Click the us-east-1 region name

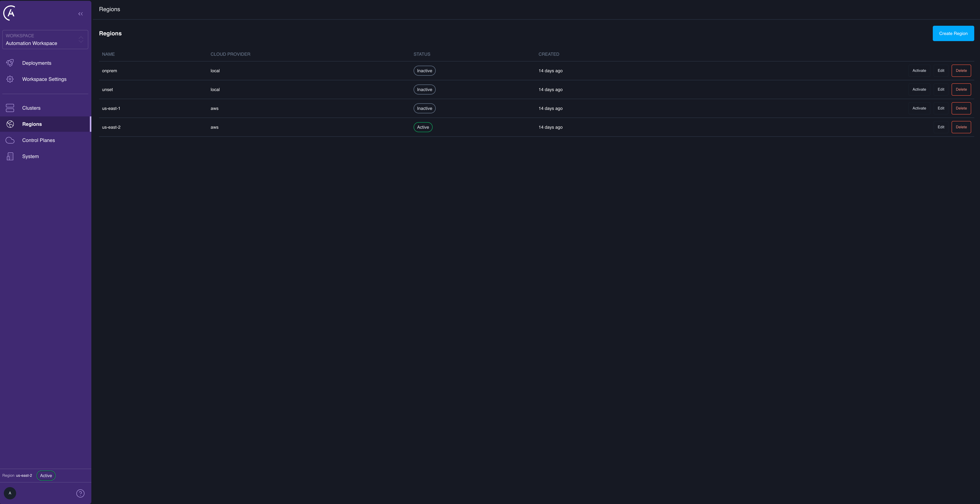click(111, 109)
